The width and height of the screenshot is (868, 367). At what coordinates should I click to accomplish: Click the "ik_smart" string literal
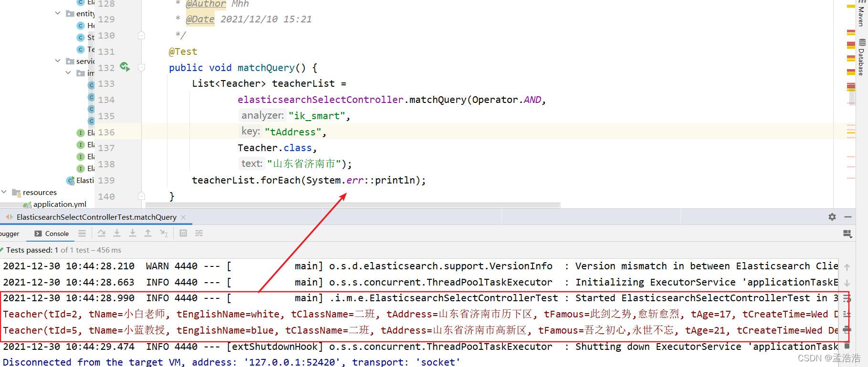click(316, 116)
